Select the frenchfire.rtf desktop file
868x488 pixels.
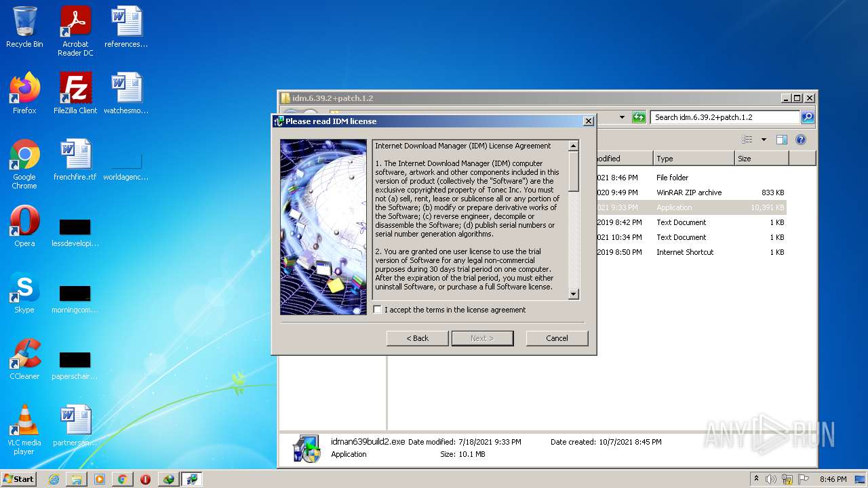pyautogui.click(x=75, y=160)
